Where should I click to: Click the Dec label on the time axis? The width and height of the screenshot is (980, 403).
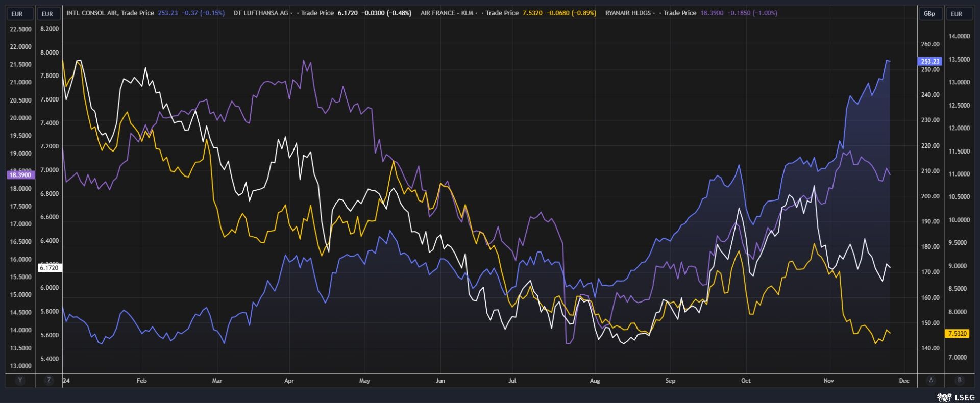(x=904, y=381)
